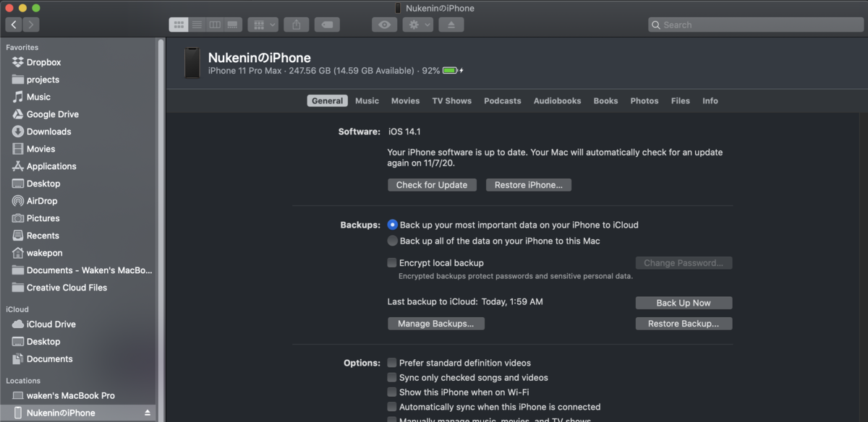Click the Eject toolbar icon
The height and width of the screenshot is (422, 868).
click(451, 25)
